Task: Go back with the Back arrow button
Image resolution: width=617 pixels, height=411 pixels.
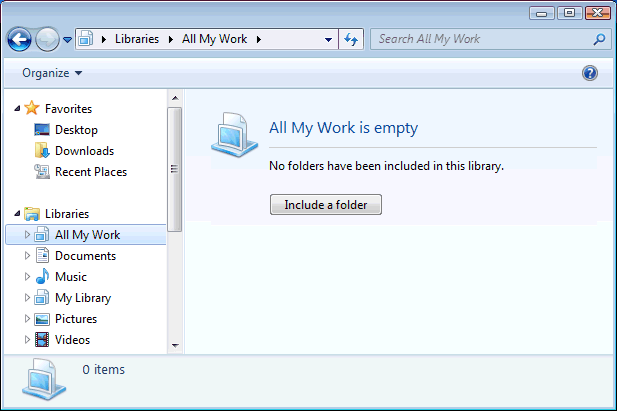Action: coord(19,39)
